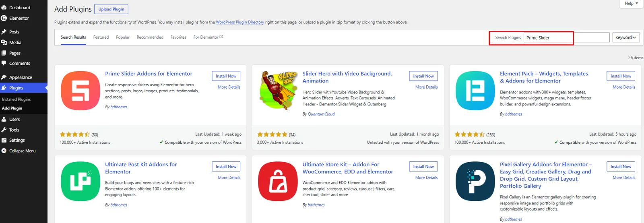Open More Details for Slider Hero

427,87
